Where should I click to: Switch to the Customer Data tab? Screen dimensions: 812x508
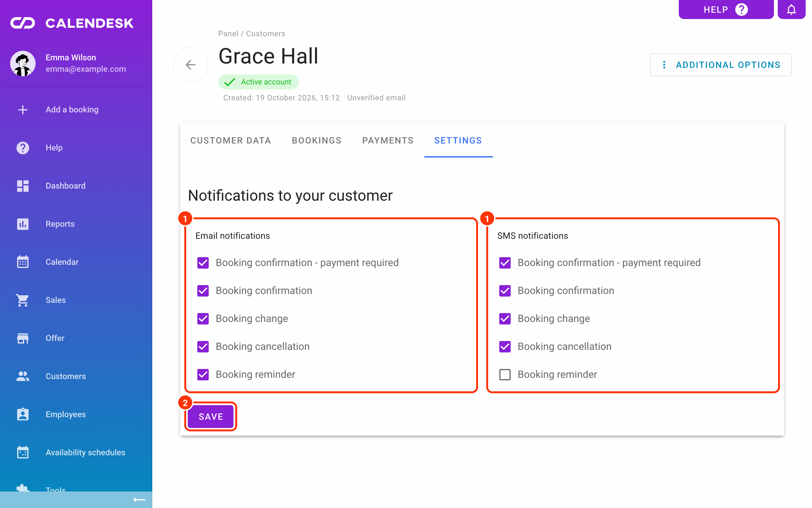[x=231, y=140]
